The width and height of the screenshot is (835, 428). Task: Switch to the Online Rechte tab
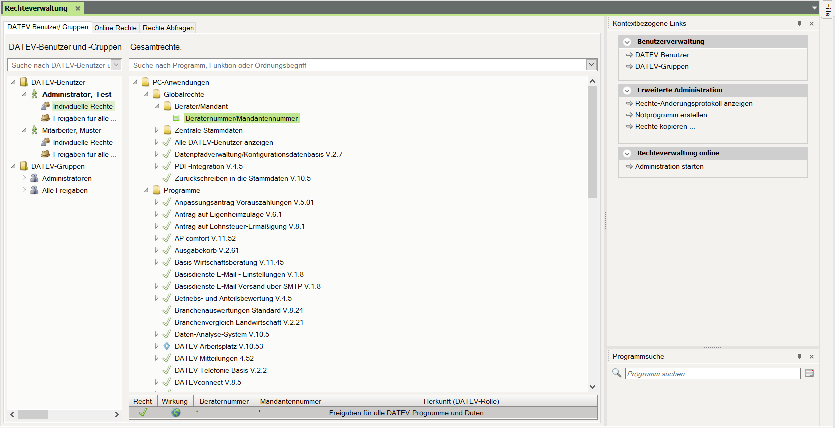(115, 27)
